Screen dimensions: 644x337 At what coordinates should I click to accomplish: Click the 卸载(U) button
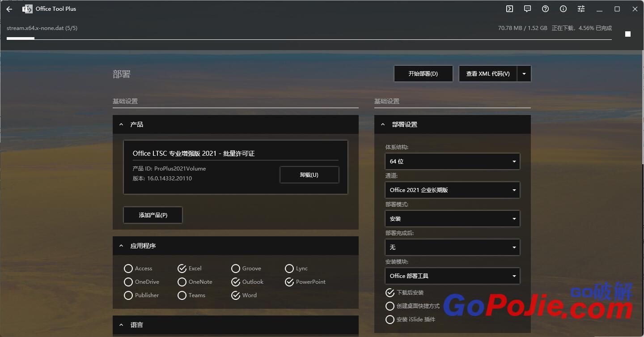click(309, 175)
